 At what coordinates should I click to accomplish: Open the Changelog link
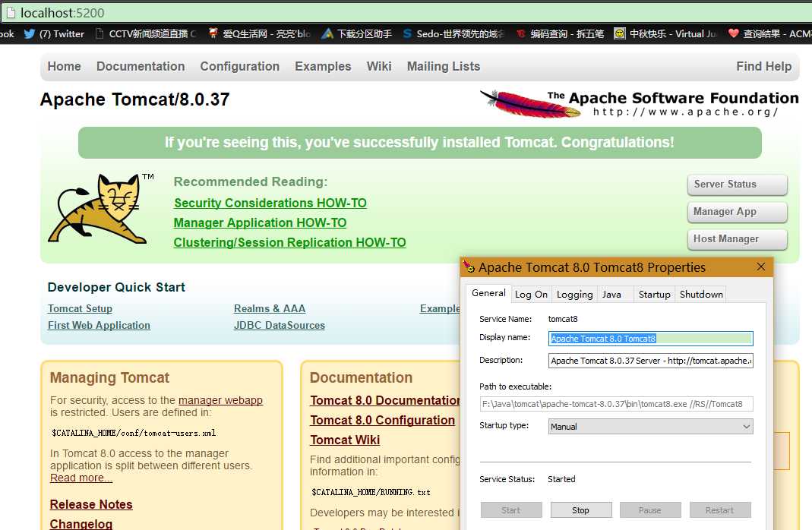click(81, 524)
